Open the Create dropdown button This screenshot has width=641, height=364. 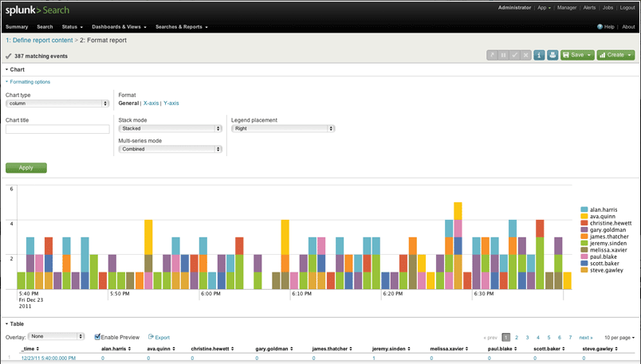point(615,55)
